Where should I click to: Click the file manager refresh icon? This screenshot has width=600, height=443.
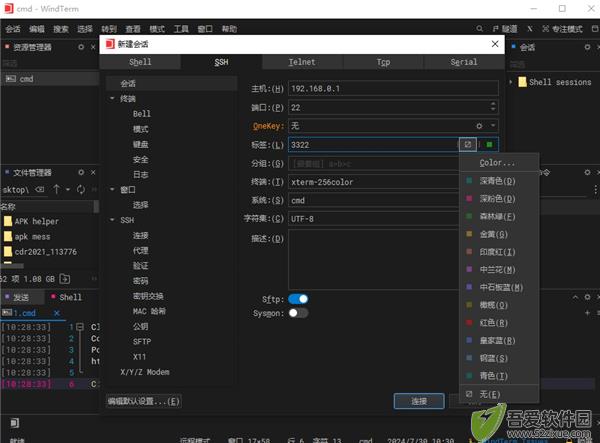(x=81, y=189)
